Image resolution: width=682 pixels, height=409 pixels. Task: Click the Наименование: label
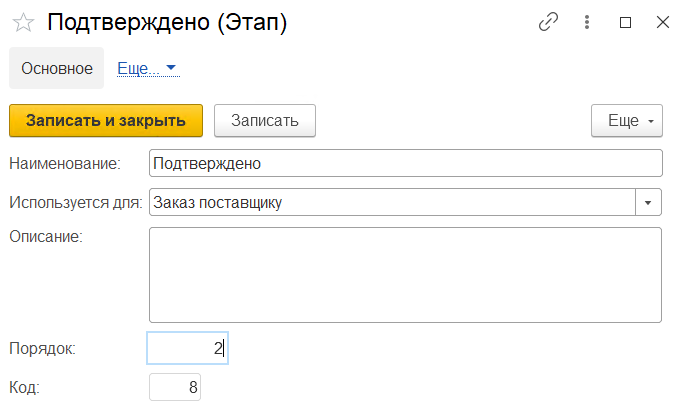coord(65,163)
